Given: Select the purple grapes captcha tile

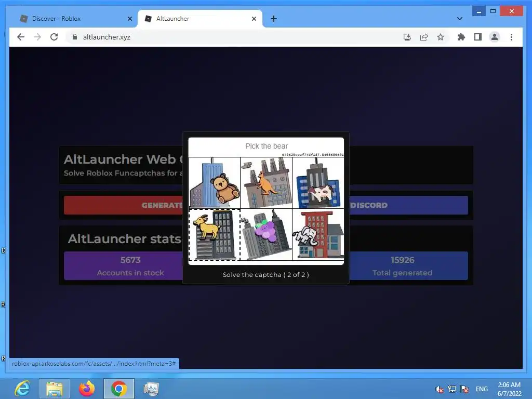Looking at the screenshot, I should 267,235.
